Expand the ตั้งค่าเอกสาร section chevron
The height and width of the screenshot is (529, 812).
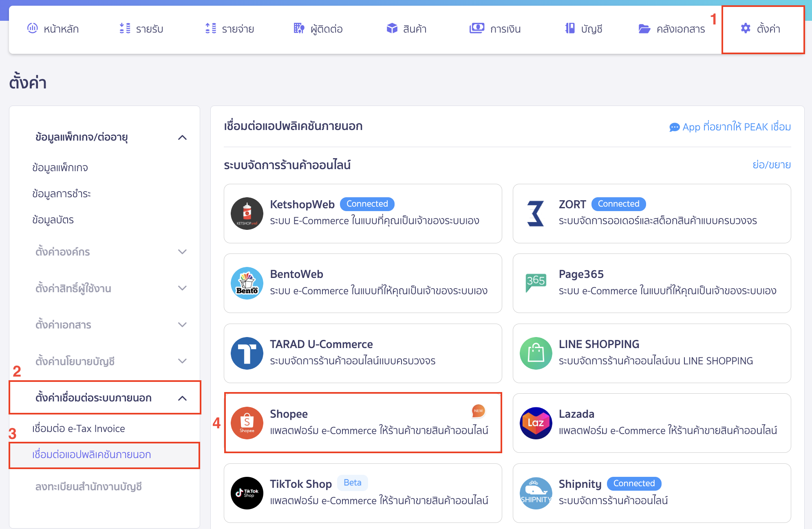tap(182, 325)
